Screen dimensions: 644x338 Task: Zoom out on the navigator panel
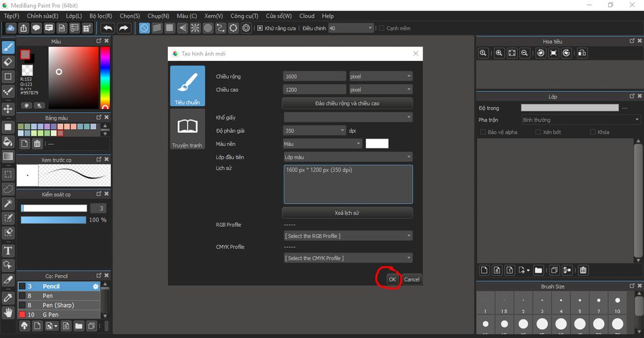click(x=525, y=53)
